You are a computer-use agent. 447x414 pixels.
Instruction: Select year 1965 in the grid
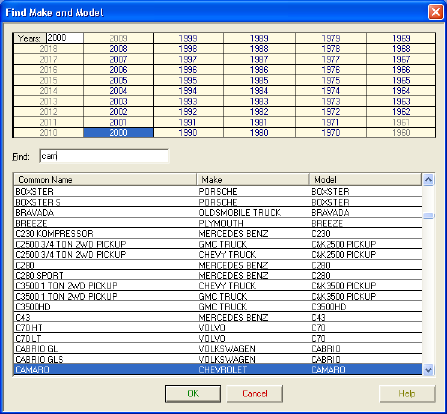401,80
